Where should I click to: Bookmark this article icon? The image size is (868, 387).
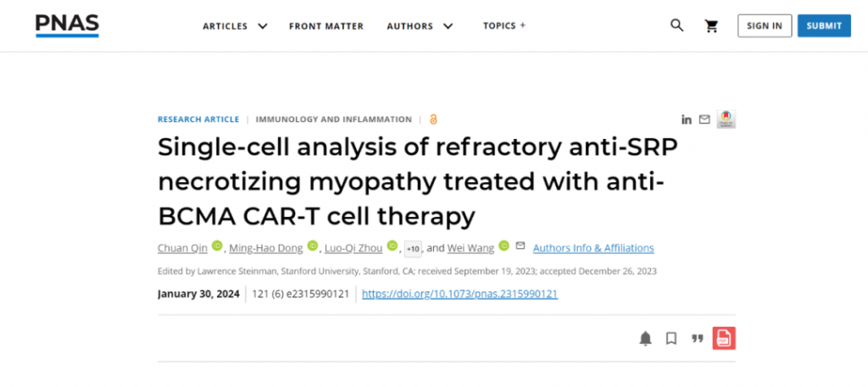click(x=671, y=339)
